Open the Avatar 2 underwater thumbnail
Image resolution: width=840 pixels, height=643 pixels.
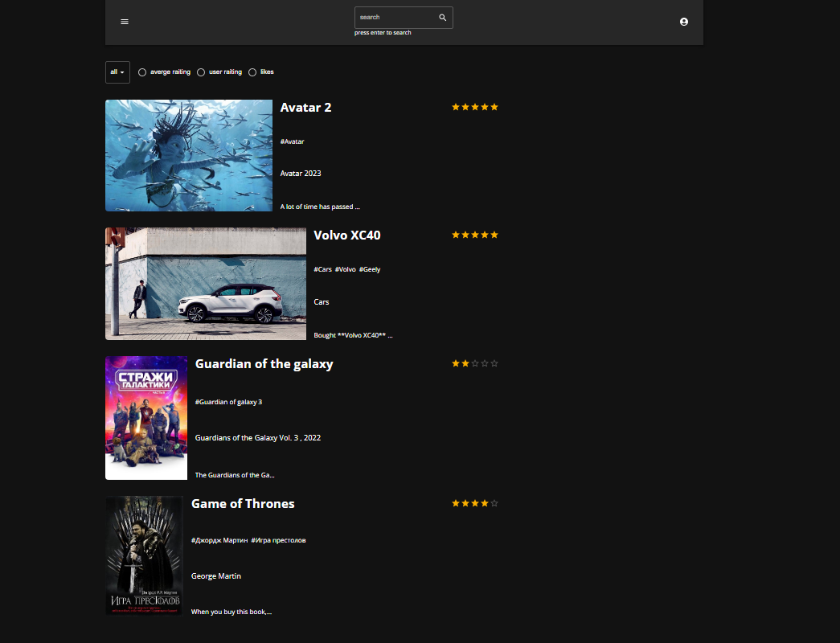(189, 155)
